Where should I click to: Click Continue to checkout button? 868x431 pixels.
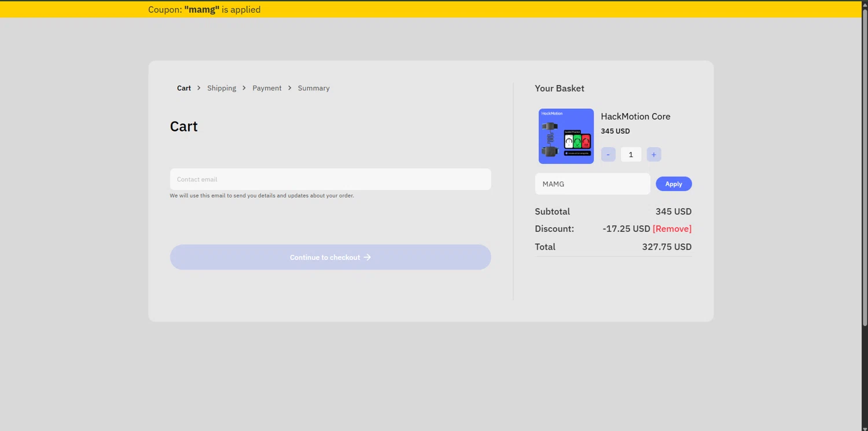point(330,257)
